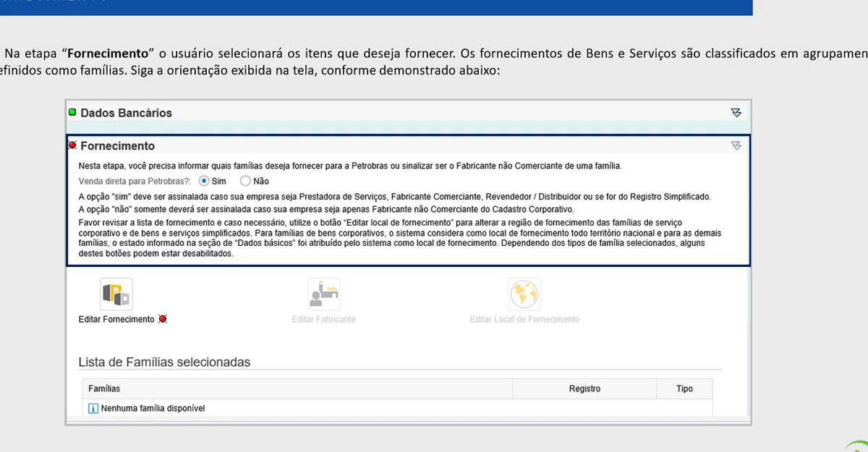Click the Registro column header
This screenshot has height=452, width=868.
coord(584,389)
